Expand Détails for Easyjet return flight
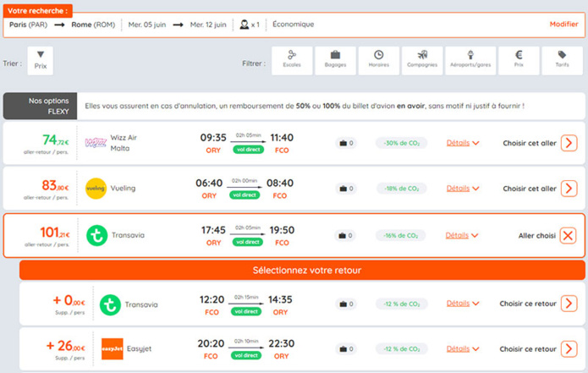 [463, 348]
